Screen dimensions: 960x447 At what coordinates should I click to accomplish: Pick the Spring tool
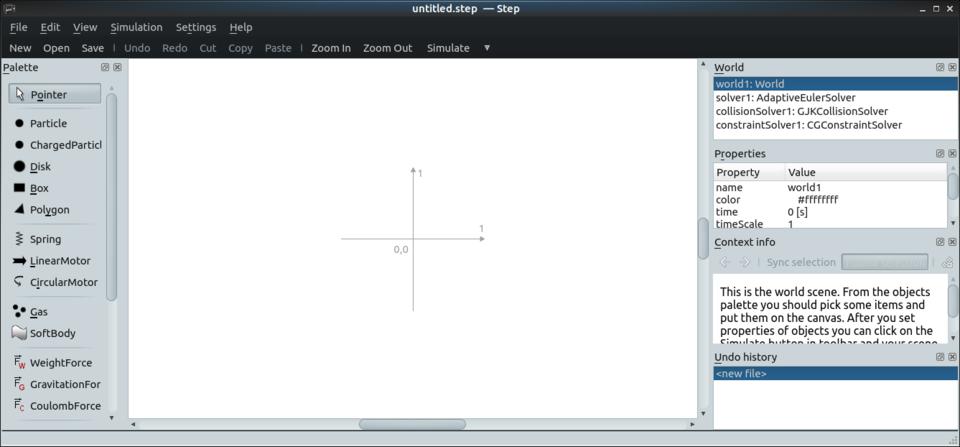point(38,239)
